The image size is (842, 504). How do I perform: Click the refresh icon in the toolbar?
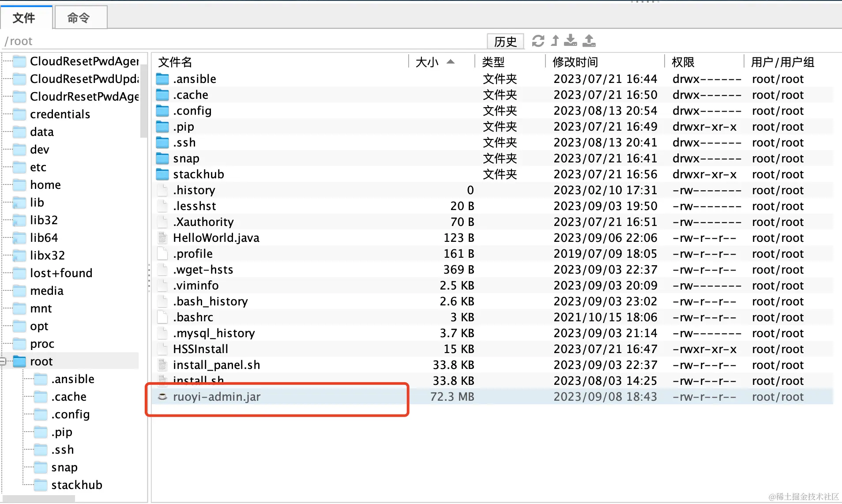point(538,41)
